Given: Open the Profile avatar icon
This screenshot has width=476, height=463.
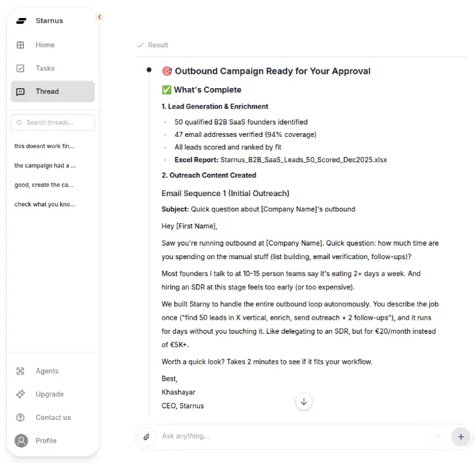Looking at the screenshot, I should [x=21, y=440].
